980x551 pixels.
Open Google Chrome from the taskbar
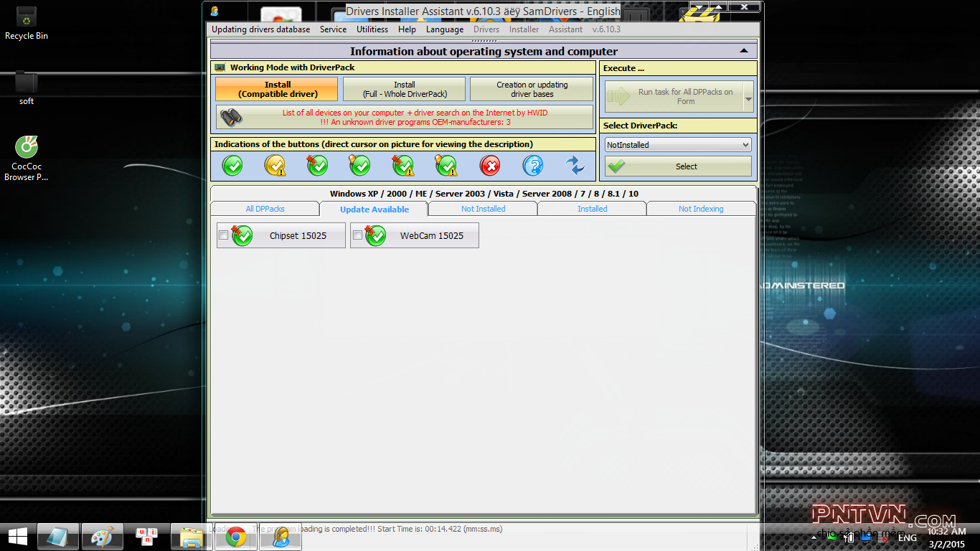(x=236, y=537)
